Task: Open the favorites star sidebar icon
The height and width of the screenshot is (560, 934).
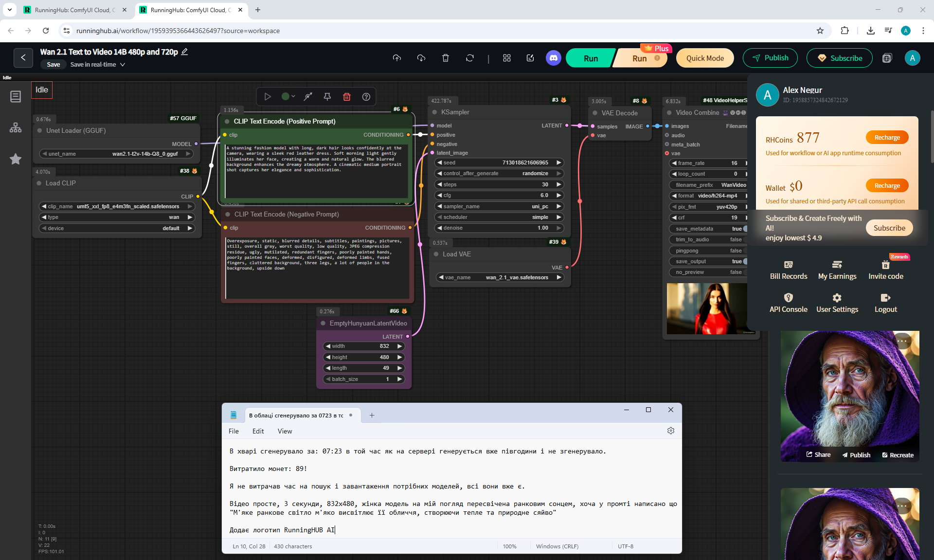Action: 16,159
